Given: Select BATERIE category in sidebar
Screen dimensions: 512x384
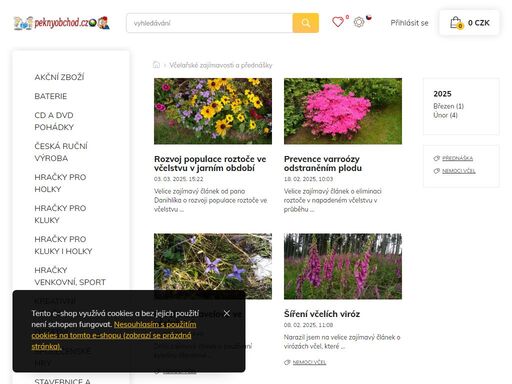Looking at the screenshot, I should (x=51, y=96).
